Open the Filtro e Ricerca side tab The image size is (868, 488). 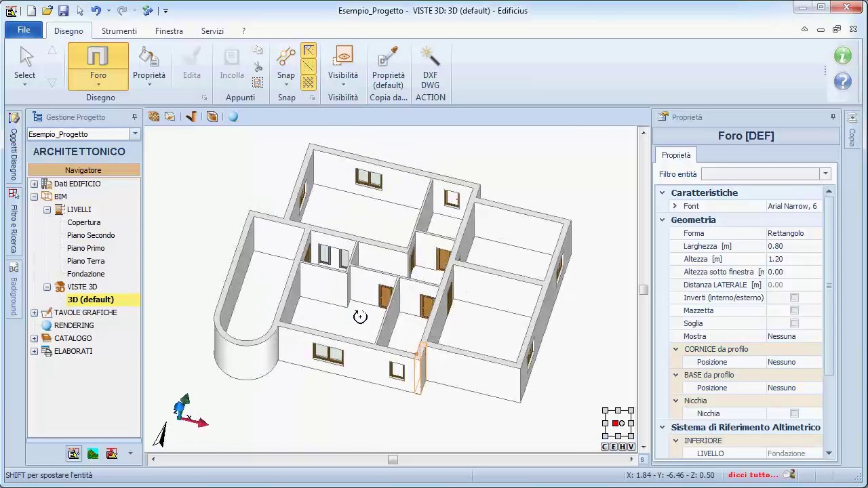[x=14, y=221]
